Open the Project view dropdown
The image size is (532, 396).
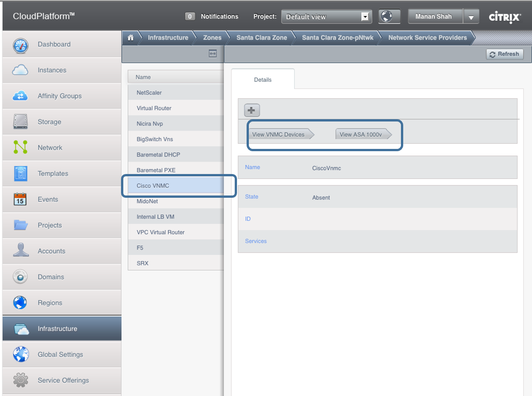pos(326,17)
